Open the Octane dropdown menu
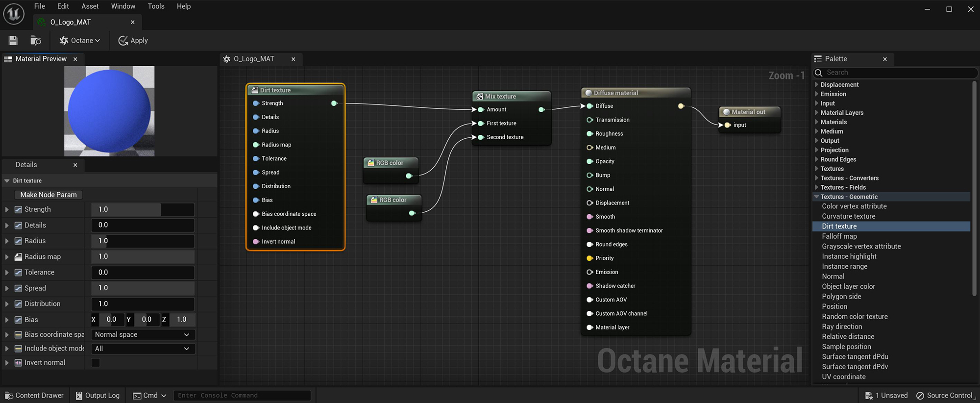The height and width of the screenshot is (403, 980). pyautogui.click(x=80, y=41)
